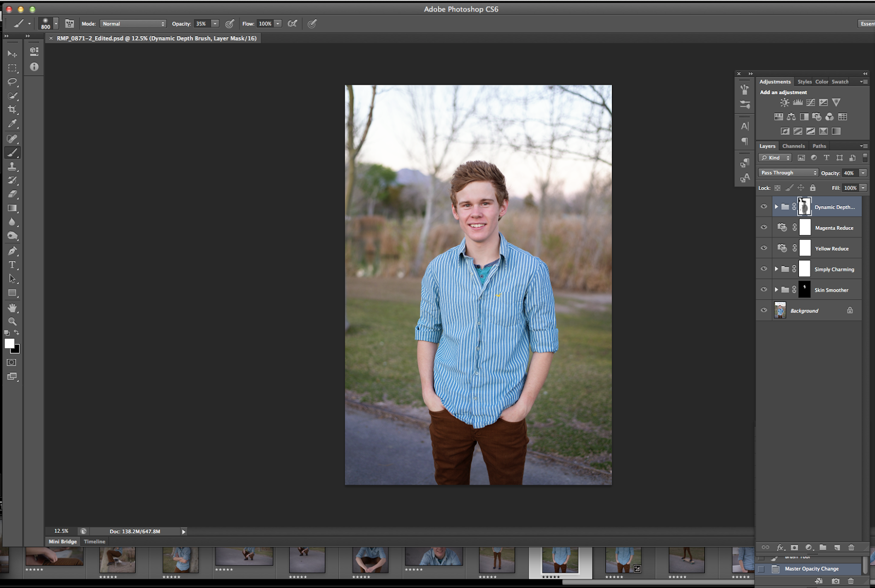This screenshot has height=588, width=875.
Task: Delete layer using Layers panel trash icon
Action: (851, 548)
